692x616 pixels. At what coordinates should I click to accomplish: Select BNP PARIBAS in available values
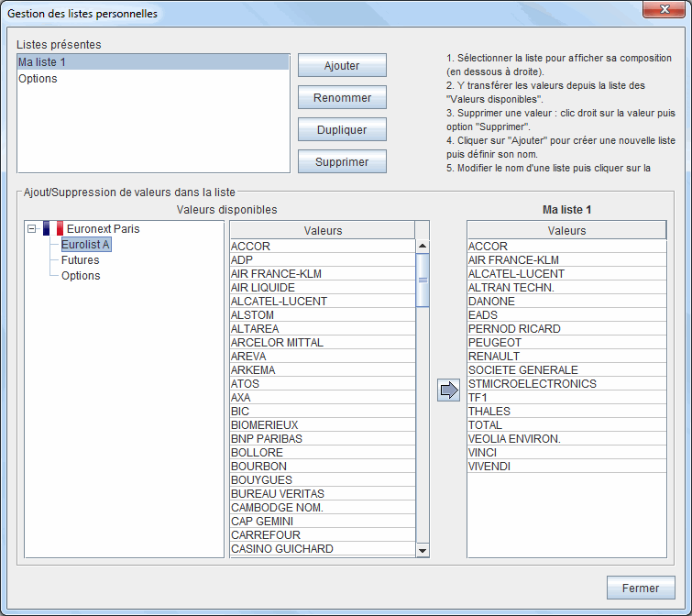267,439
